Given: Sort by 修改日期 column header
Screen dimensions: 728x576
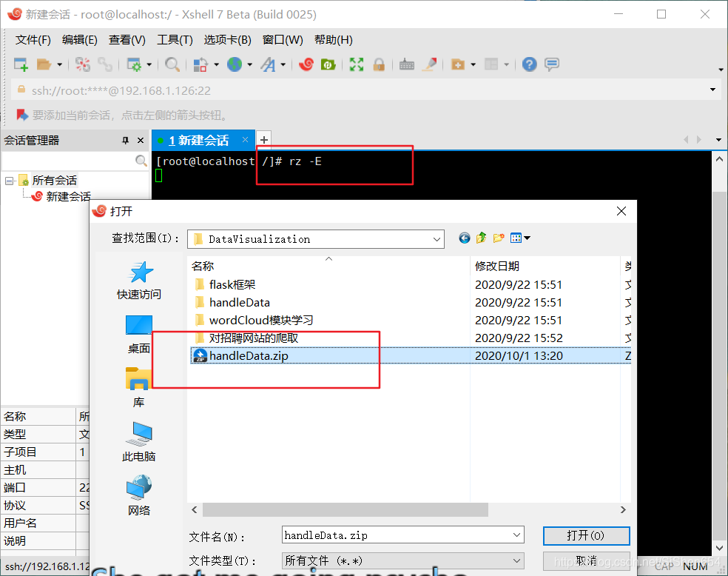Looking at the screenshot, I should 545,267.
